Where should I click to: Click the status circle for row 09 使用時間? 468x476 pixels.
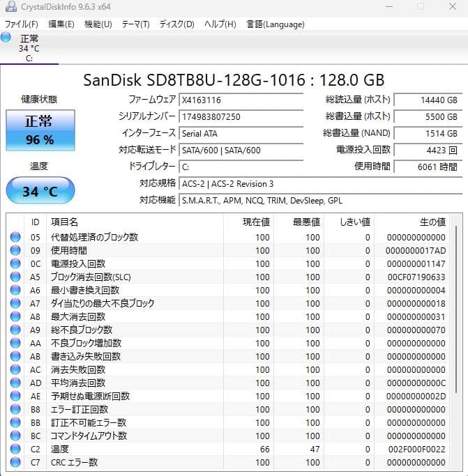(x=15, y=250)
